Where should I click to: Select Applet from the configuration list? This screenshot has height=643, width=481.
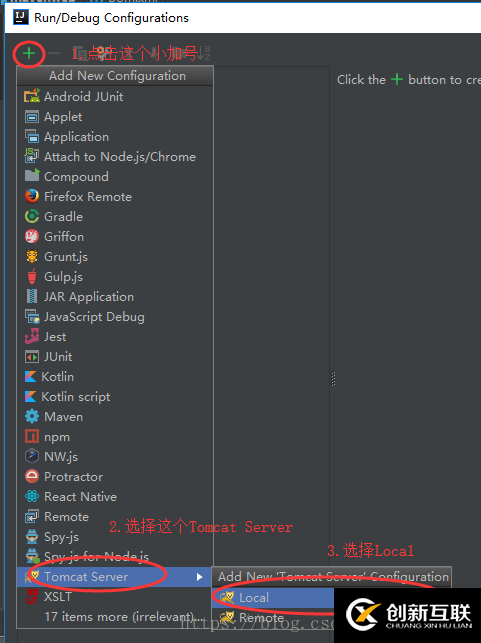115,116
